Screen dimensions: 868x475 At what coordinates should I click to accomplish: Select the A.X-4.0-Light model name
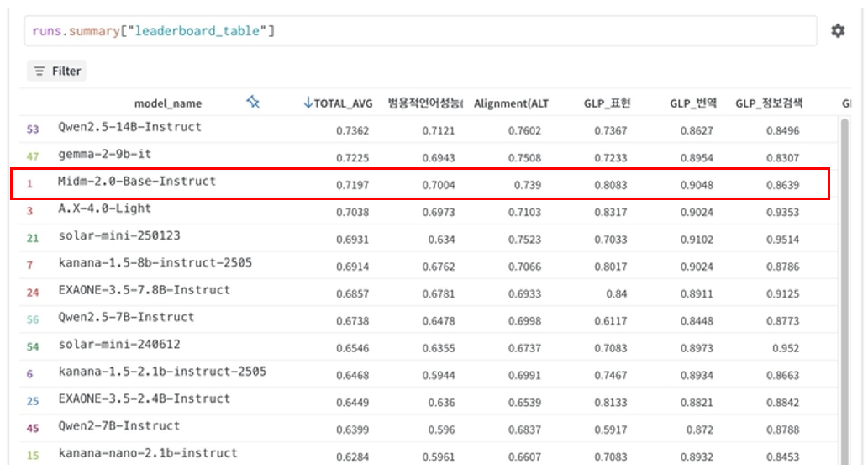tap(105, 208)
